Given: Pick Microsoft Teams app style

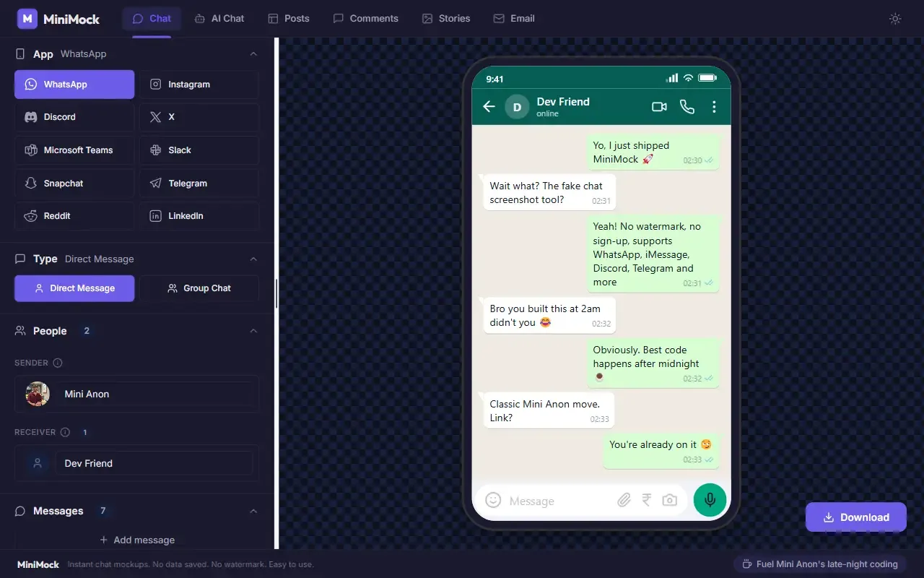Looking at the screenshot, I should [x=74, y=150].
